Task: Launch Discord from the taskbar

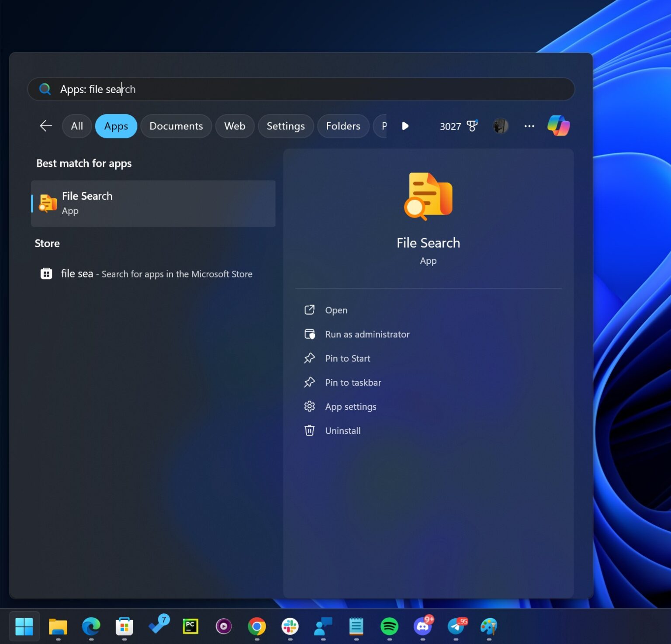Action: point(422,627)
